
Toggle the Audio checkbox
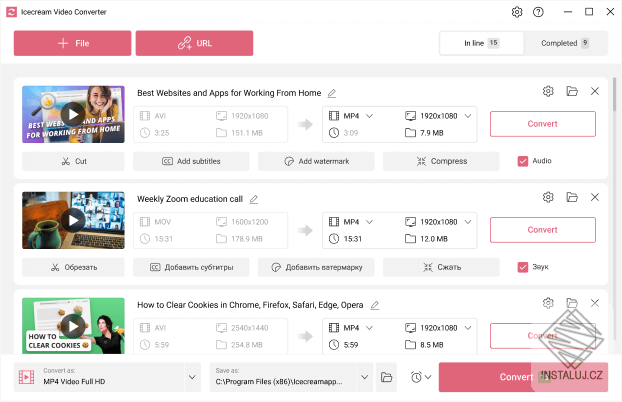[523, 161]
